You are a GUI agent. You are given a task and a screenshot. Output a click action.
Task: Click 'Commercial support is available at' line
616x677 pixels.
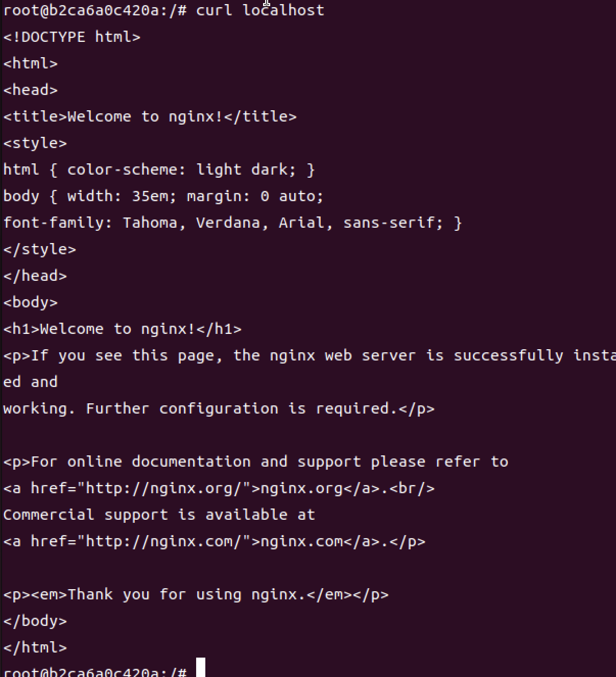[159, 515]
